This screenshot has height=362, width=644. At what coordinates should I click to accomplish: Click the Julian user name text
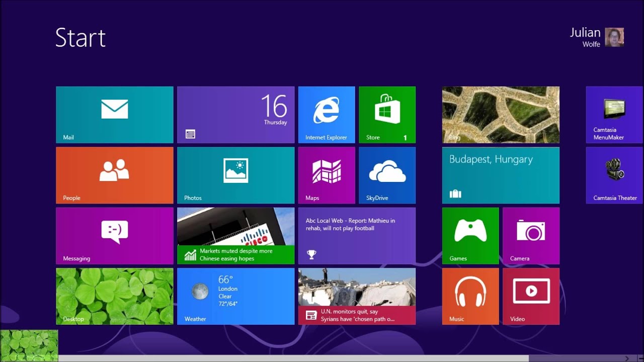pos(585,33)
